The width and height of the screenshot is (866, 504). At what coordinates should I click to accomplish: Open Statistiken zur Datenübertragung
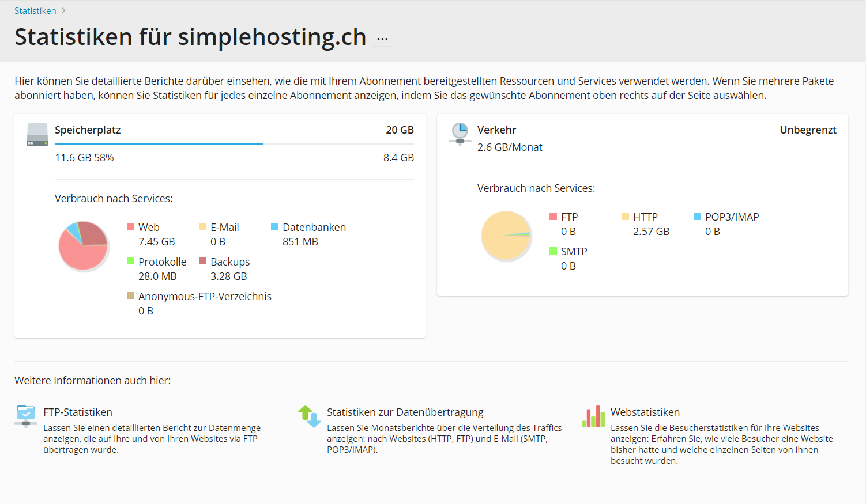(405, 412)
